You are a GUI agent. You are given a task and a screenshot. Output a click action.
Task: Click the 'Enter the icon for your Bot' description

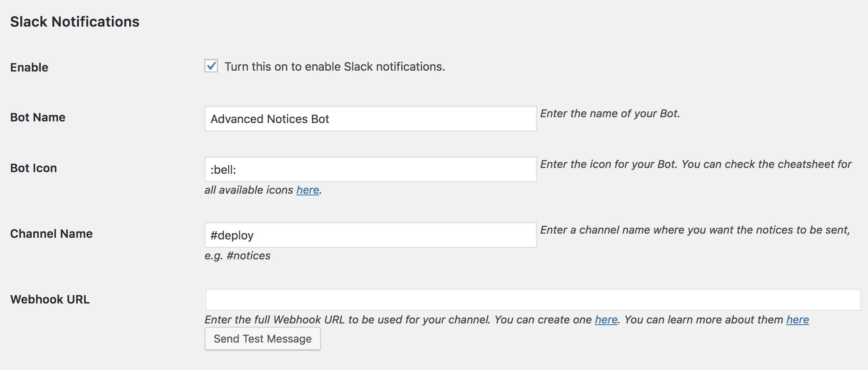695,165
